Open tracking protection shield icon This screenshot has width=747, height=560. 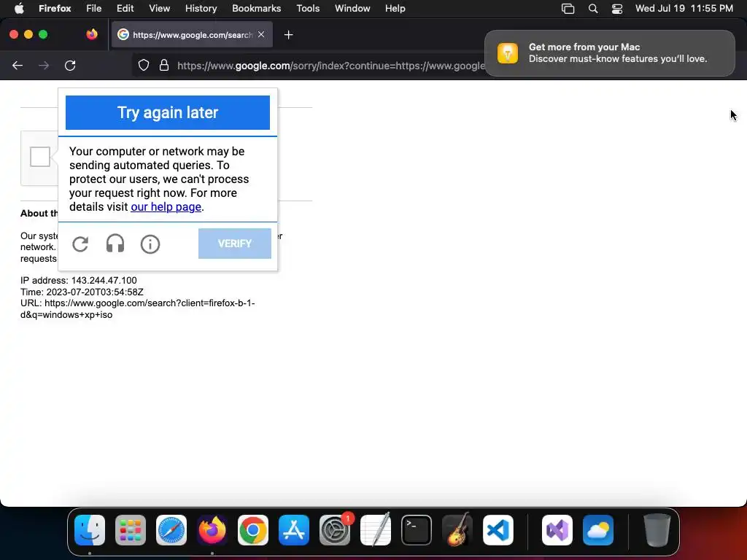tap(144, 65)
